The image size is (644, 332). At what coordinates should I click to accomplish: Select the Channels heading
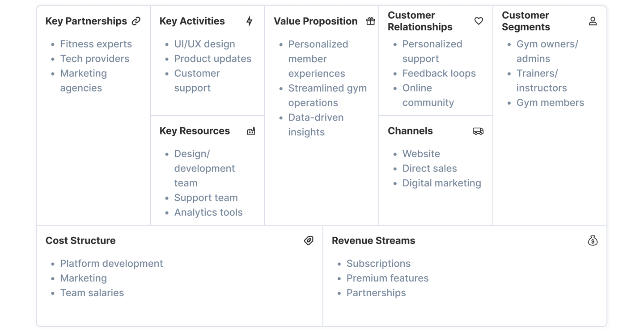(410, 131)
